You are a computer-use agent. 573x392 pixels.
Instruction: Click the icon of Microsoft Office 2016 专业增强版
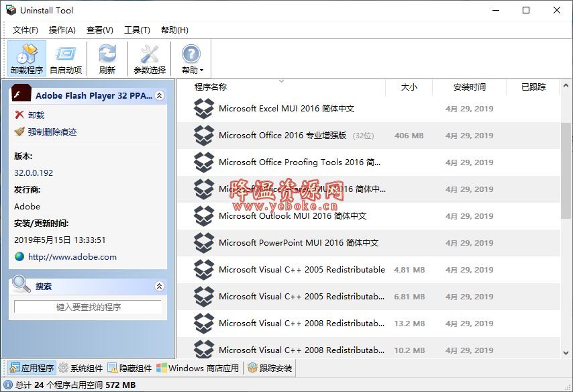tap(203, 136)
